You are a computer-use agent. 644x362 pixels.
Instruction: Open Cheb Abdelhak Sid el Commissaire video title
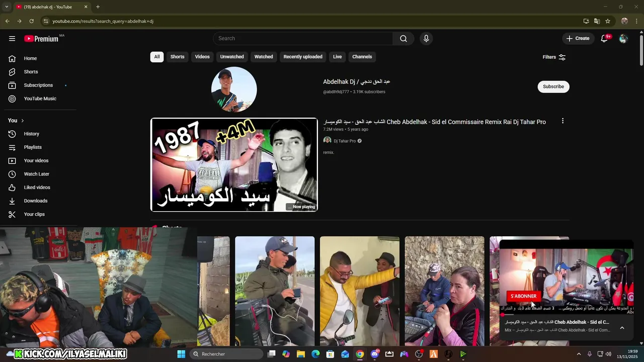pos(435,122)
